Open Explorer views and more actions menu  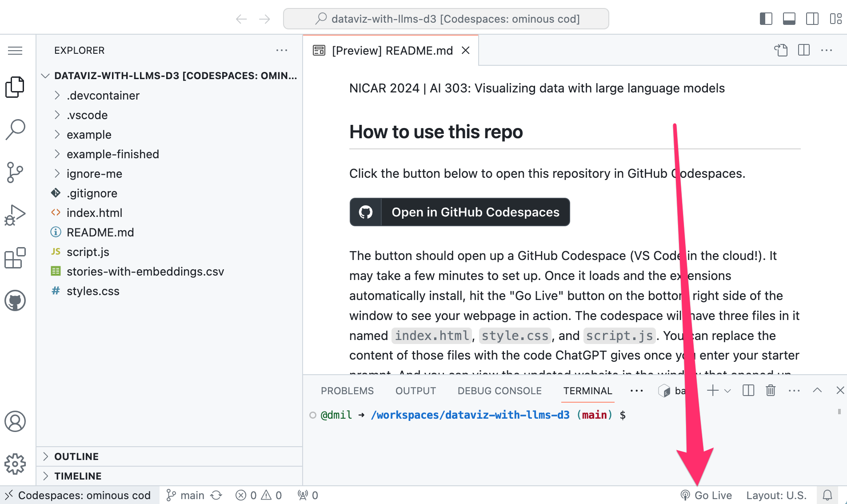point(282,51)
